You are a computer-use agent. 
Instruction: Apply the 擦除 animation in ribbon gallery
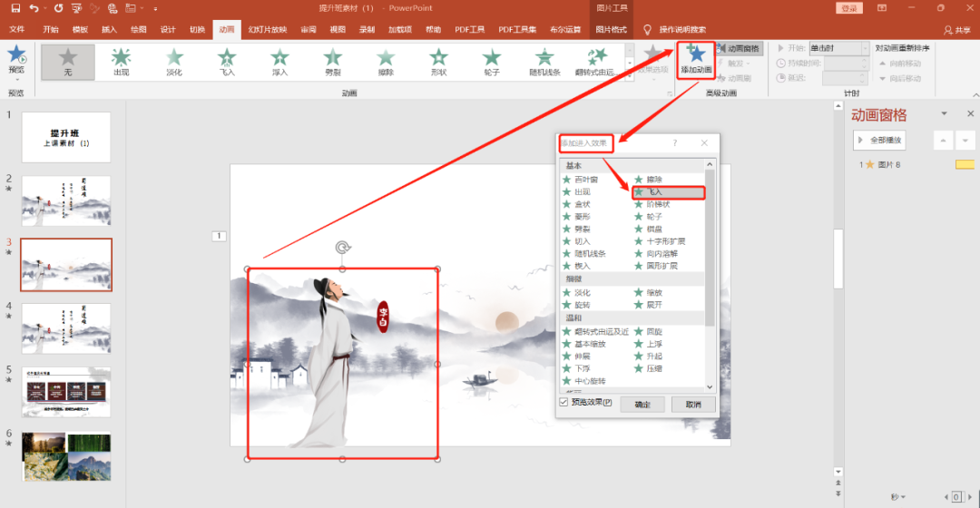click(x=386, y=62)
